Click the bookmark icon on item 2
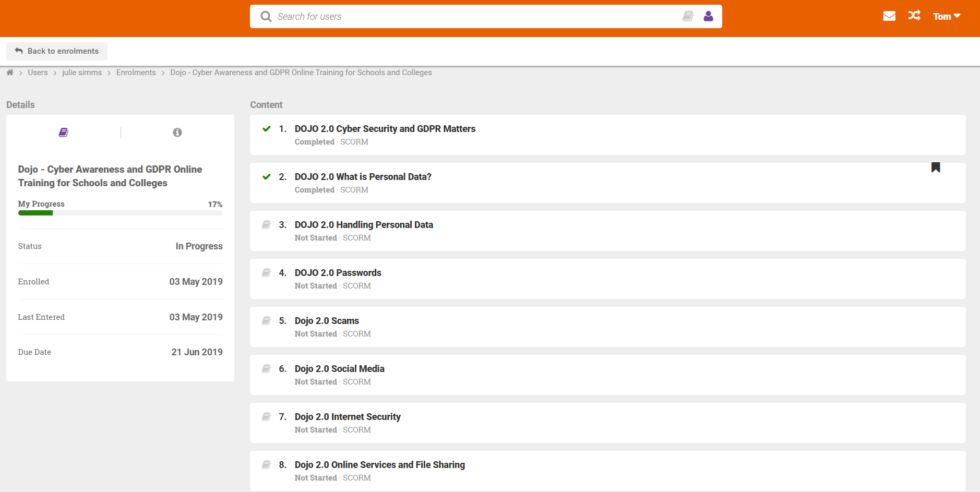This screenshot has width=980, height=492. 936,167
